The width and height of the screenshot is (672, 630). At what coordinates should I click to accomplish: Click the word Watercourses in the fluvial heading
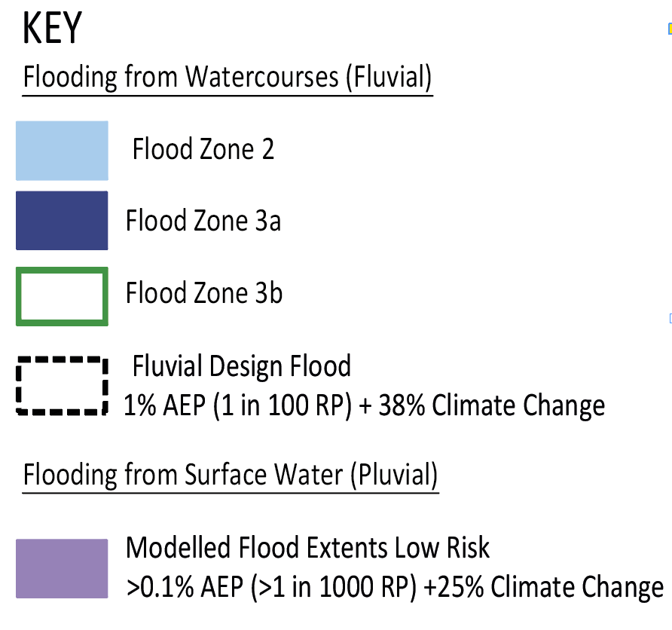(x=262, y=77)
